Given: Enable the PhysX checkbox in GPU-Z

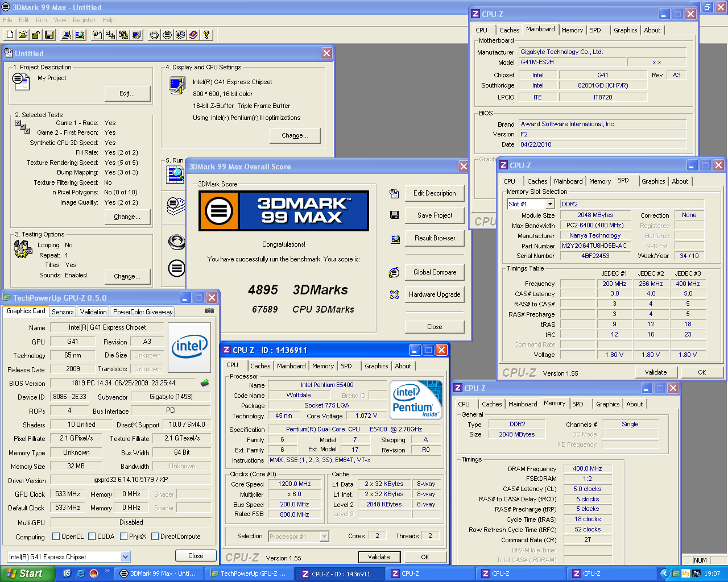Looking at the screenshot, I should 123,536.
